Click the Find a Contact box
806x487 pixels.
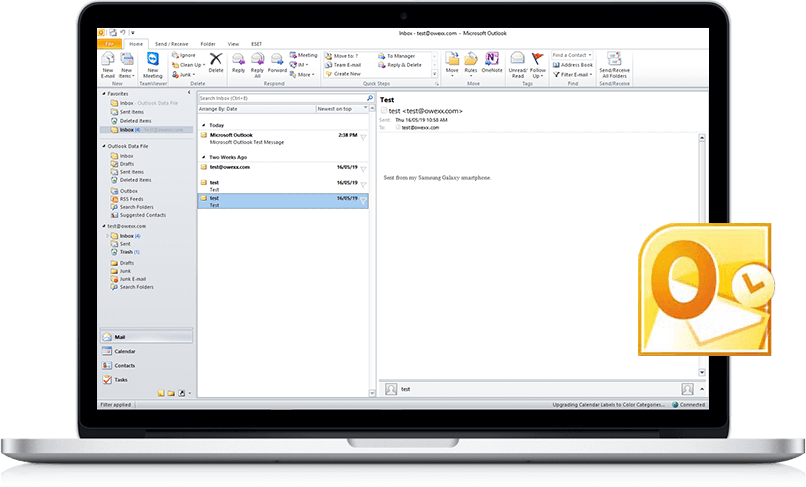coord(572,55)
